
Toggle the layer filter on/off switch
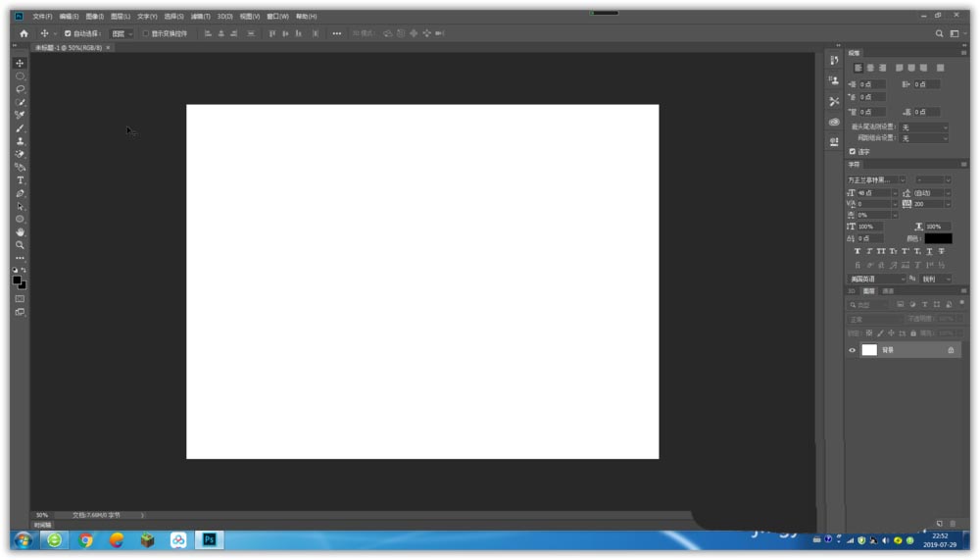tap(962, 303)
